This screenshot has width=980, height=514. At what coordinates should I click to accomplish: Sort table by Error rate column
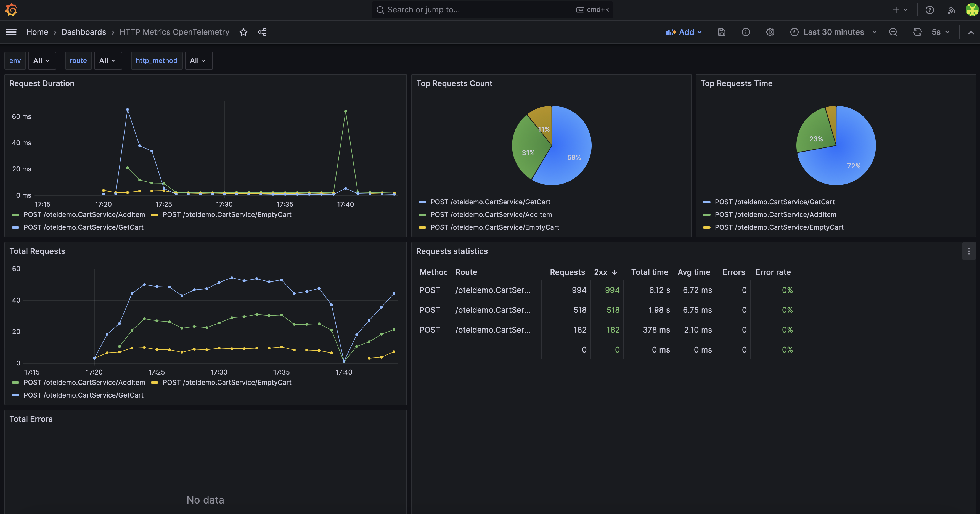click(773, 272)
